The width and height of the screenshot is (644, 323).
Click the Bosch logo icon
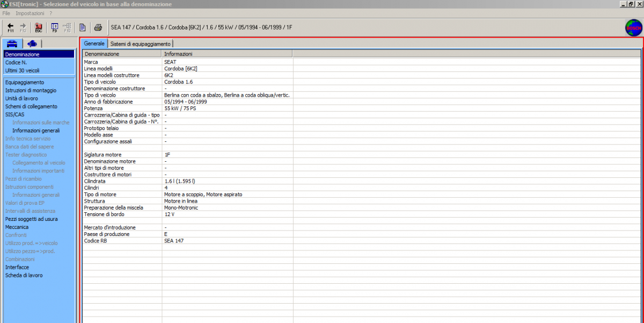coord(634,28)
